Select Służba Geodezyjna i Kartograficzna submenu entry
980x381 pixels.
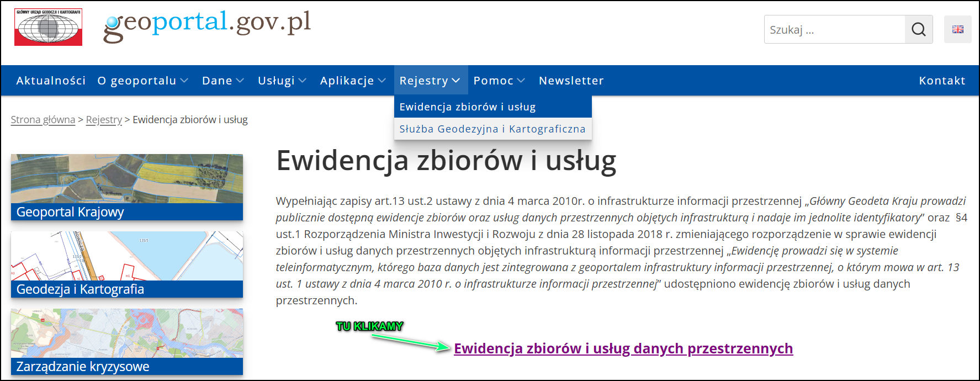(492, 129)
